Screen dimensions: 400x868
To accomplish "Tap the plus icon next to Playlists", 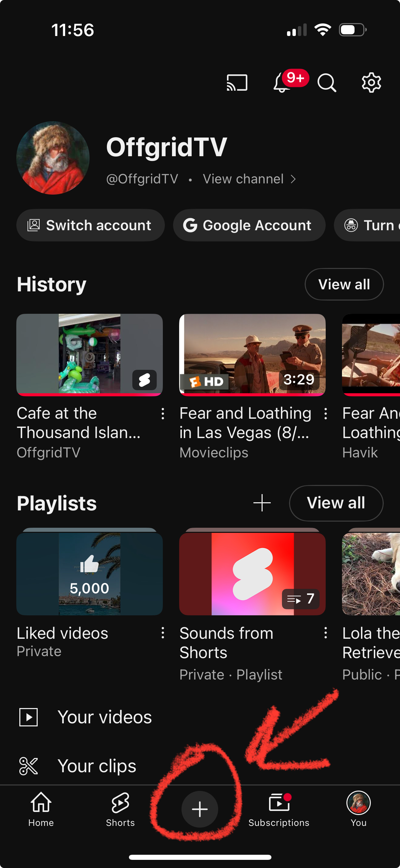I will pos(262,503).
